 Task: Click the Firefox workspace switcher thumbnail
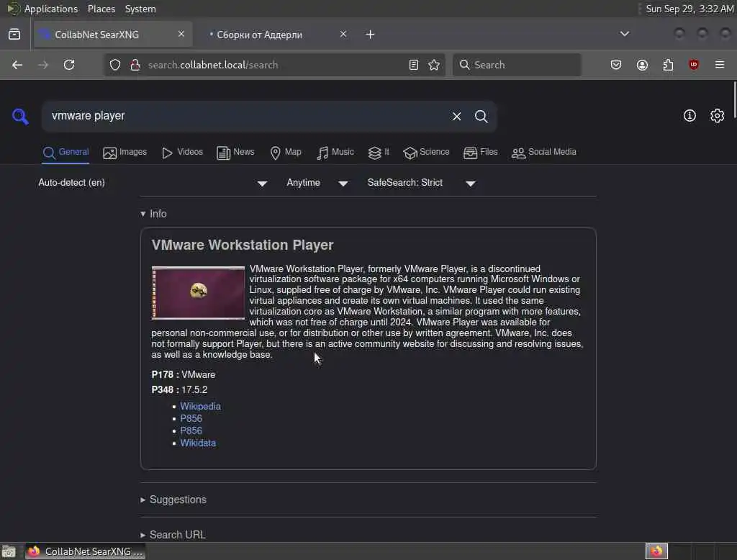click(656, 551)
